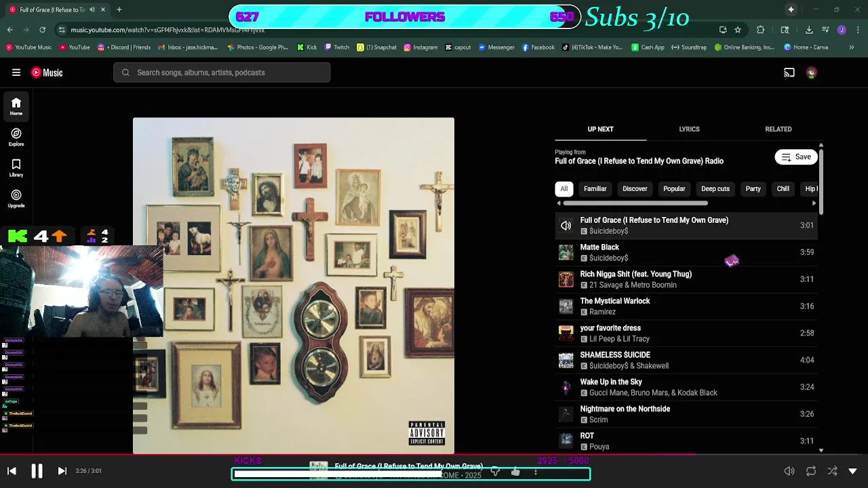Screen dimensions: 868x488
Task: Click the your favorite dress thumbnail
Action: tap(566, 333)
